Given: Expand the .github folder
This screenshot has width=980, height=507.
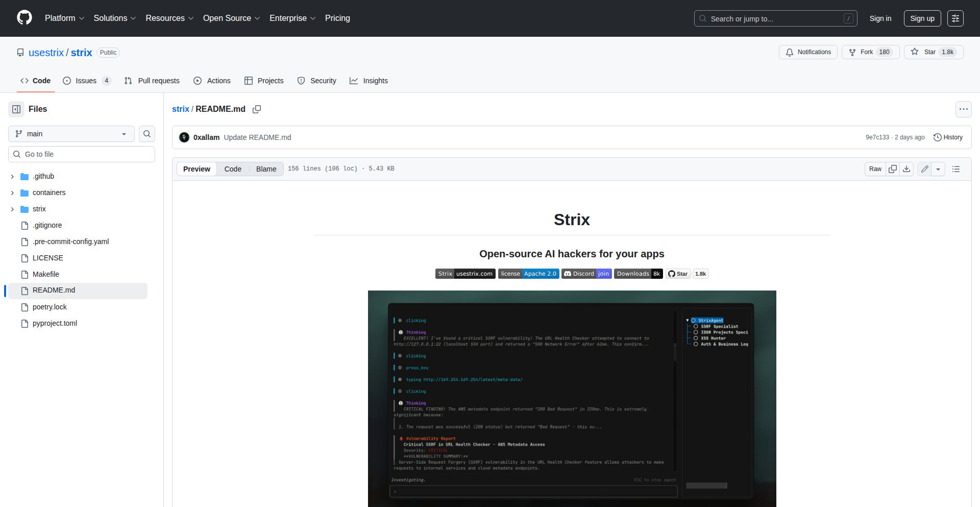Looking at the screenshot, I should tap(12, 177).
